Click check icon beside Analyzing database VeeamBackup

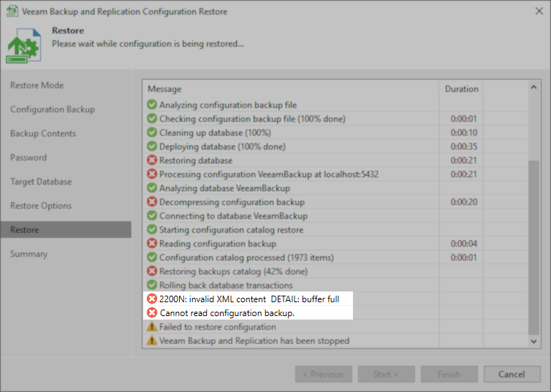coord(152,188)
